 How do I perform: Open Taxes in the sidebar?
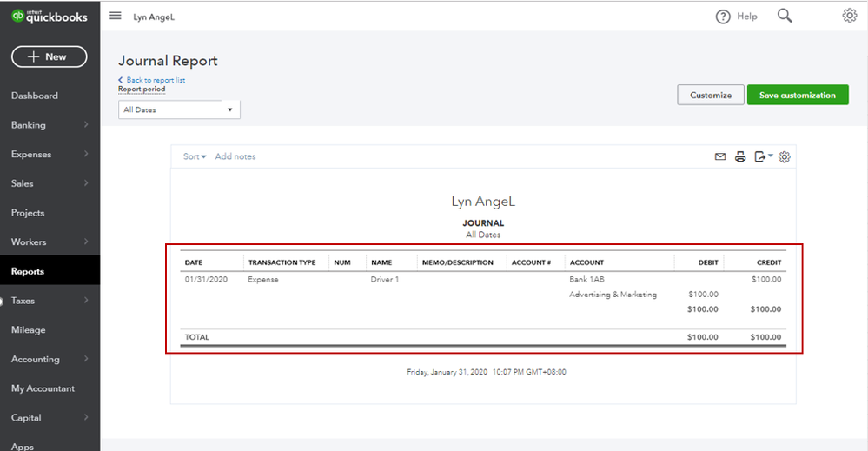point(23,301)
